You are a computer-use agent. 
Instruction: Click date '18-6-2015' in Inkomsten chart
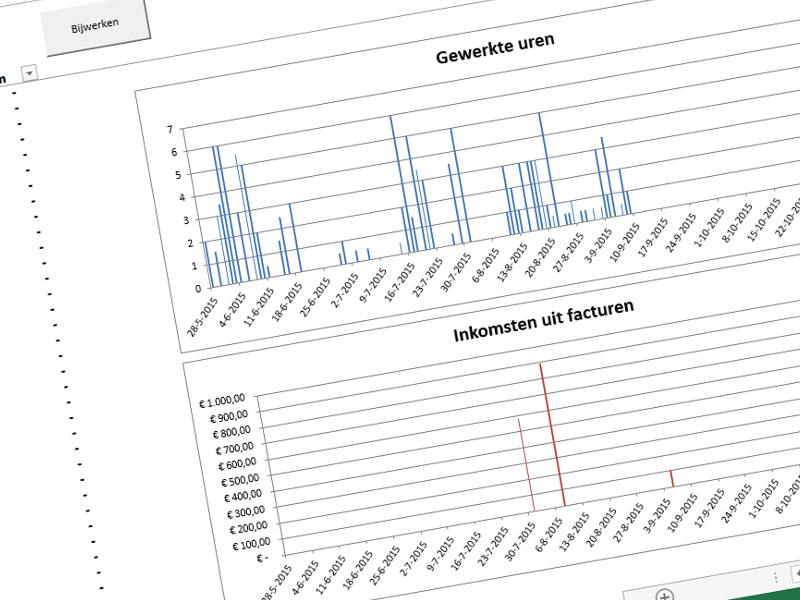[x=360, y=570]
